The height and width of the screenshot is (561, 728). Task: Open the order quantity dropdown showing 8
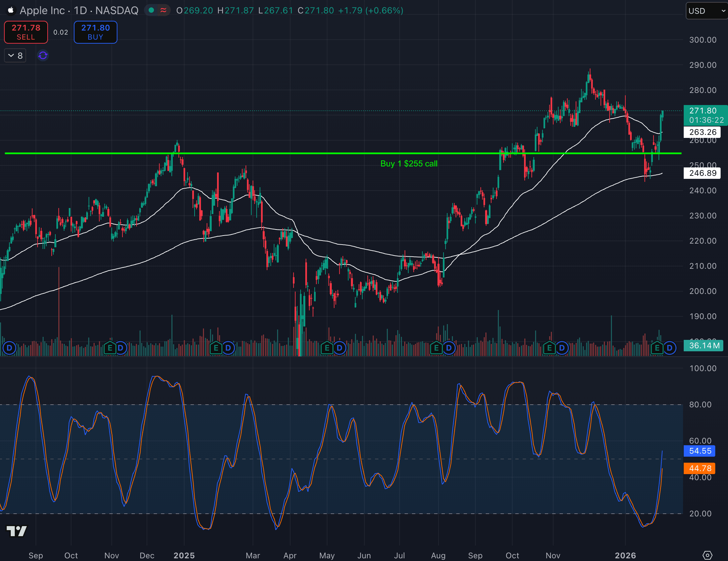[15, 55]
